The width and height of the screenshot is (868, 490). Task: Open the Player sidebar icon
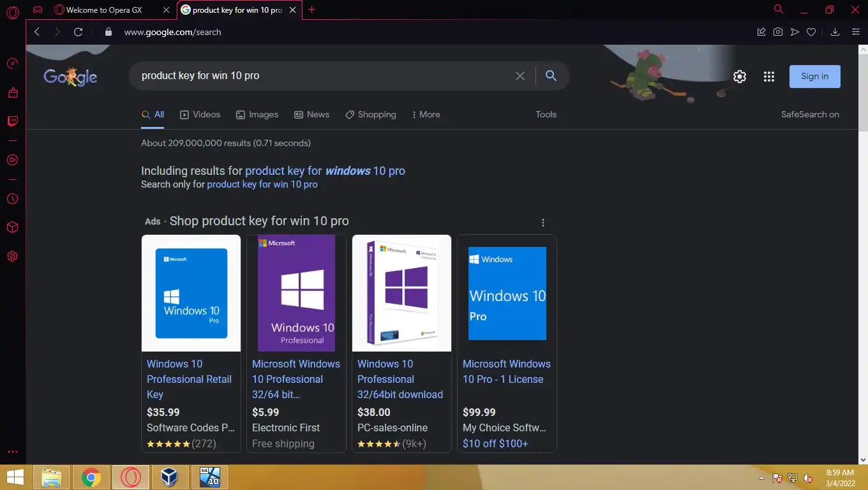pos(12,160)
